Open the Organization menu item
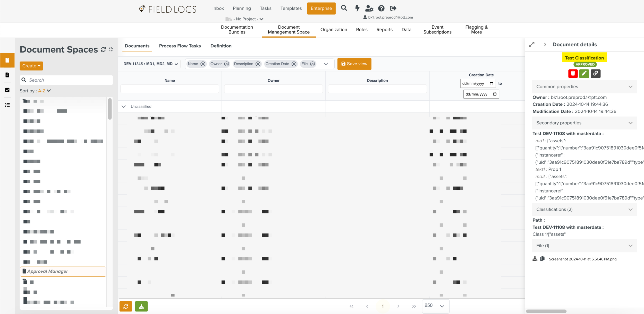This screenshot has height=314, width=644. (334, 30)
